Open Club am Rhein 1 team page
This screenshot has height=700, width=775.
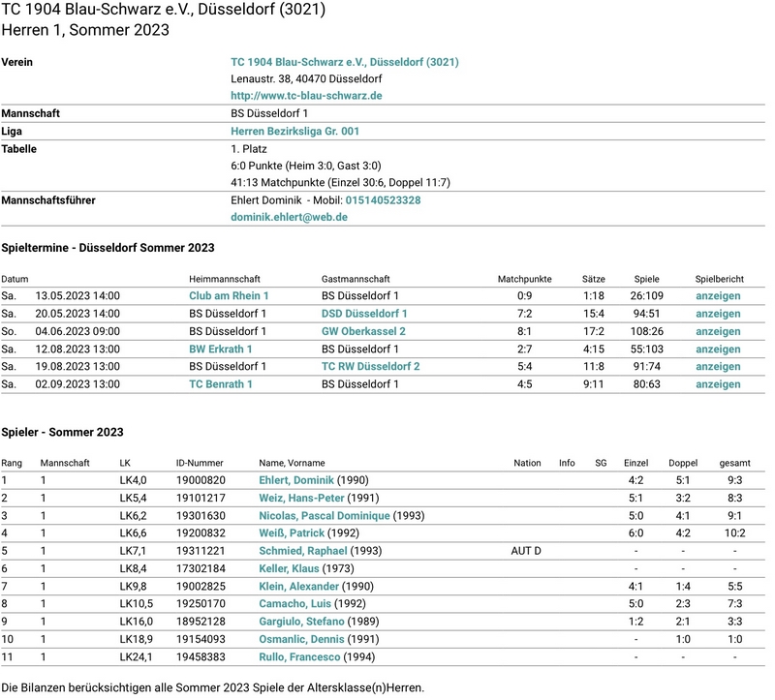coord(229,296)
